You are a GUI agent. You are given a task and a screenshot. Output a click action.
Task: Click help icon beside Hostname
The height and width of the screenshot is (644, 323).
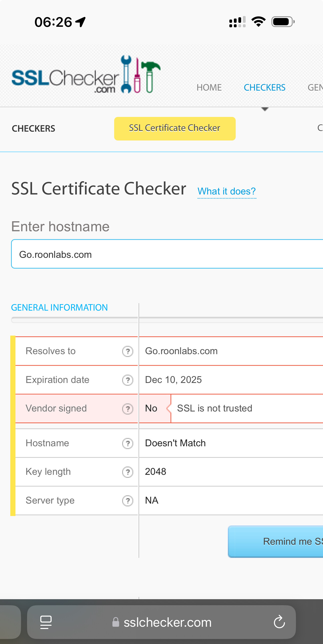point(128,444)
